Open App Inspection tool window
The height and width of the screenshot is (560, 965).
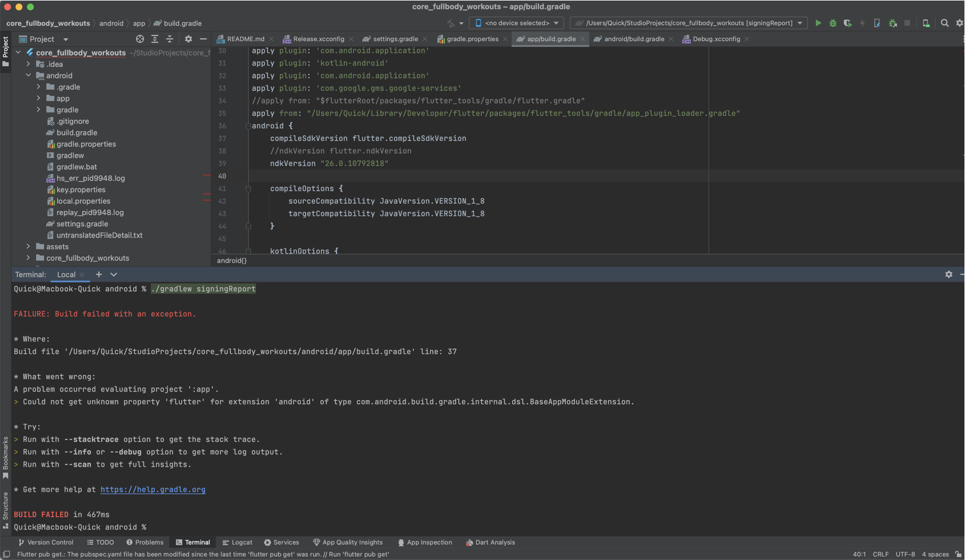(x=425, y=542)
